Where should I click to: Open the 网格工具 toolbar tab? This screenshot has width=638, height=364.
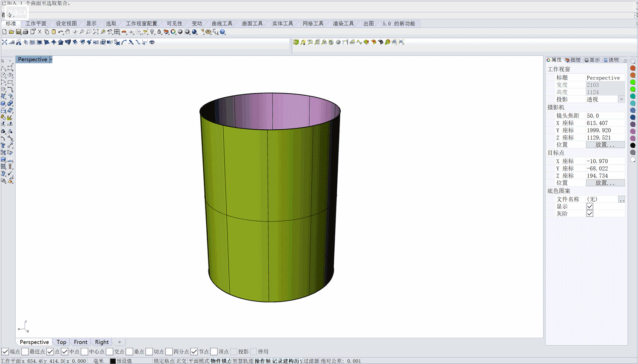(313, 24)
